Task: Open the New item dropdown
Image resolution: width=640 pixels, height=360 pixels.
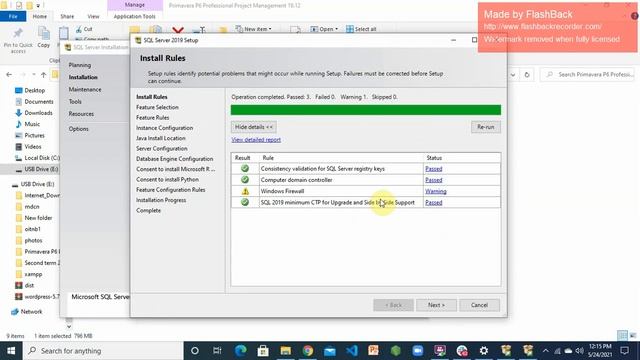Action: coord(253,29)
